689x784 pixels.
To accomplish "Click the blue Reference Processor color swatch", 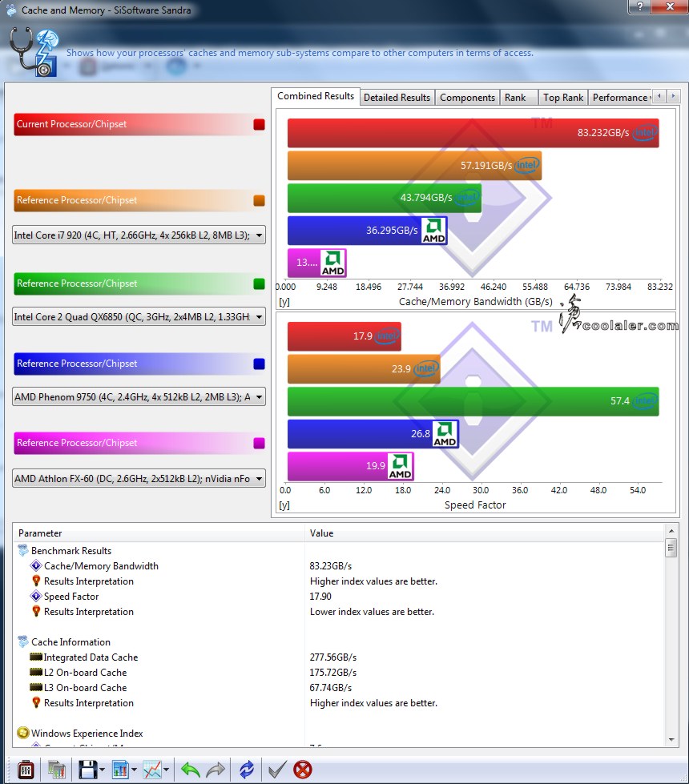I will click(x=260, y=364).
